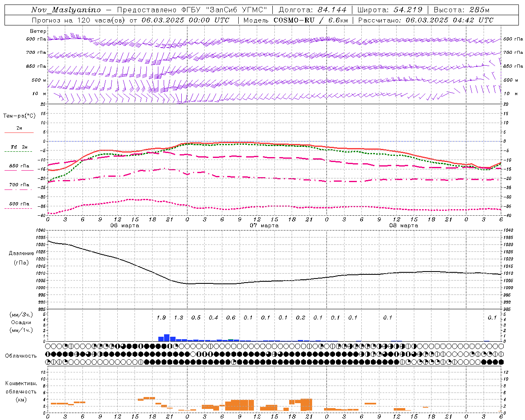Click the Высота: 285м value
The image size is (525, 420).
[x=461, y=10]
